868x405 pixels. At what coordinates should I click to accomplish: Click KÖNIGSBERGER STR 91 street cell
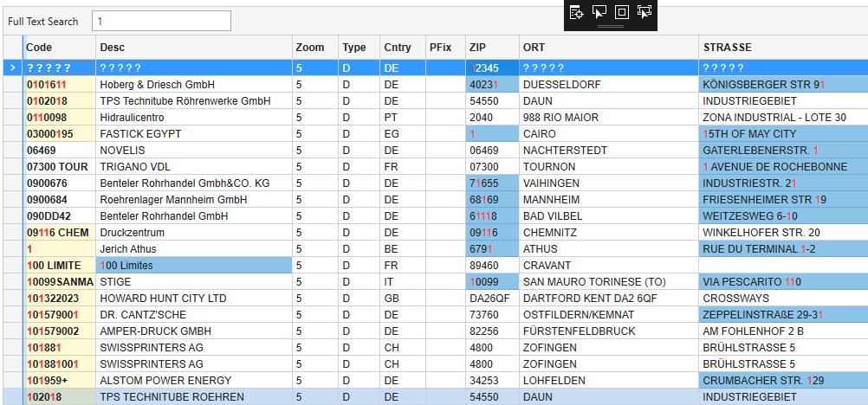tap(783, 85)
